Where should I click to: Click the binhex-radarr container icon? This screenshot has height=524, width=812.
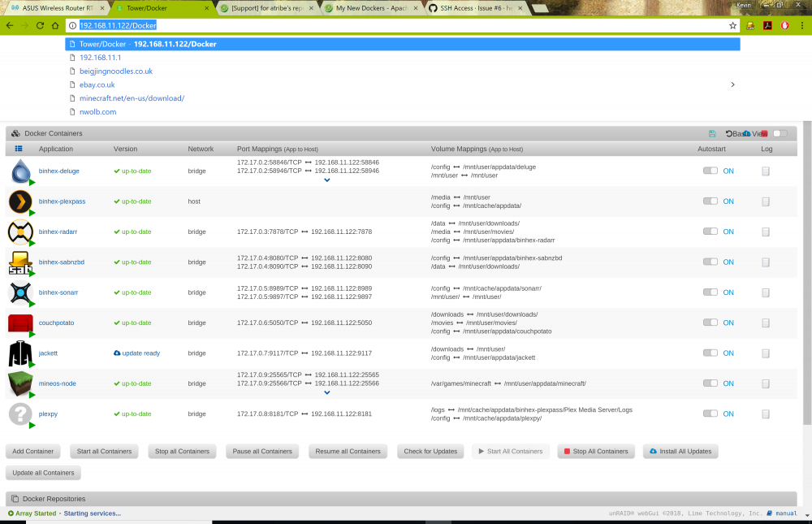point(21,232)
